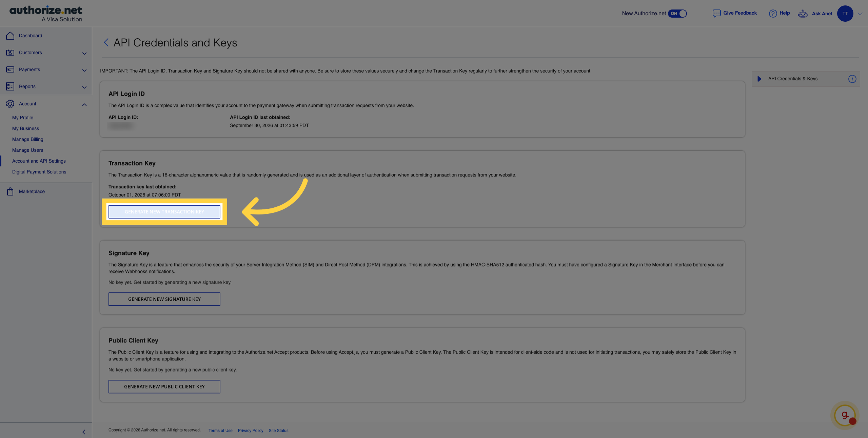The height and width of the screenshot is (438, 868).
Task: Toggle the New Authorize.net switch
Action: coord(677,14)
